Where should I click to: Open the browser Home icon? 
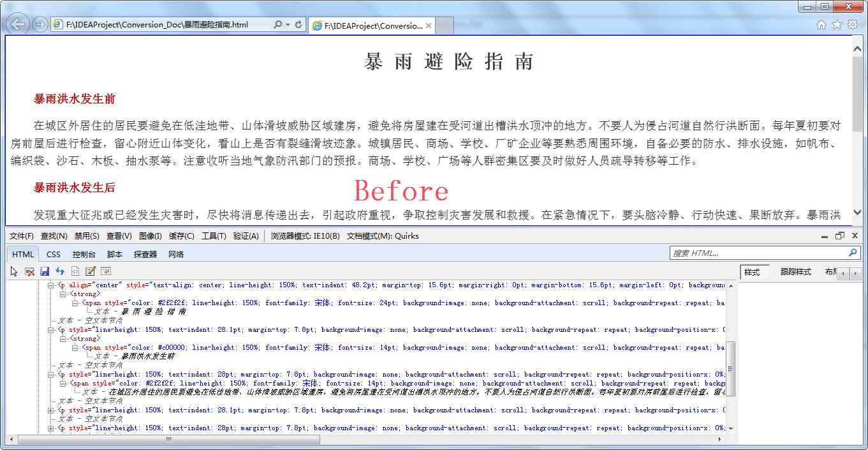pyautogui.click(x=821, y=25)
